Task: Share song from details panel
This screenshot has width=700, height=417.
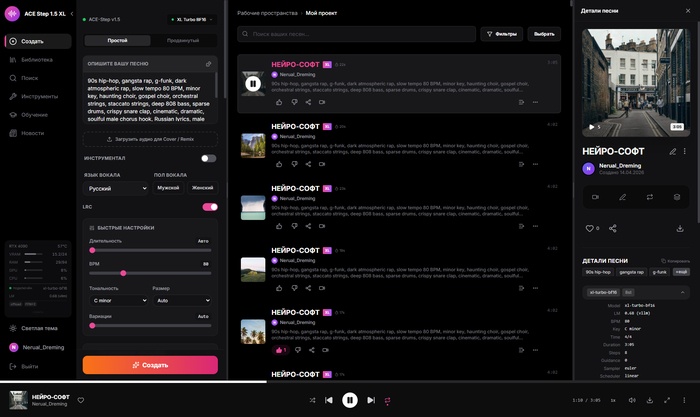Action: point(613,229)
